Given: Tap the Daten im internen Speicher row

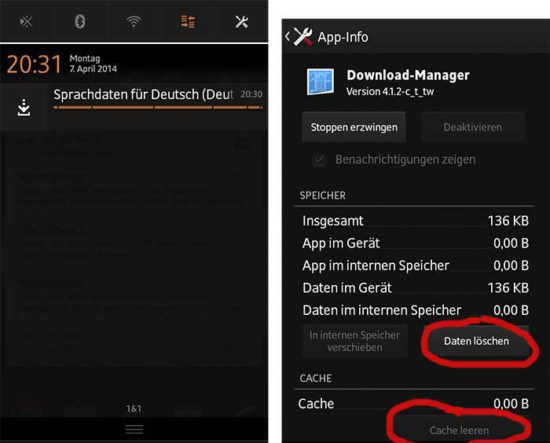Looking at the screenshot, I should point(415,310).
